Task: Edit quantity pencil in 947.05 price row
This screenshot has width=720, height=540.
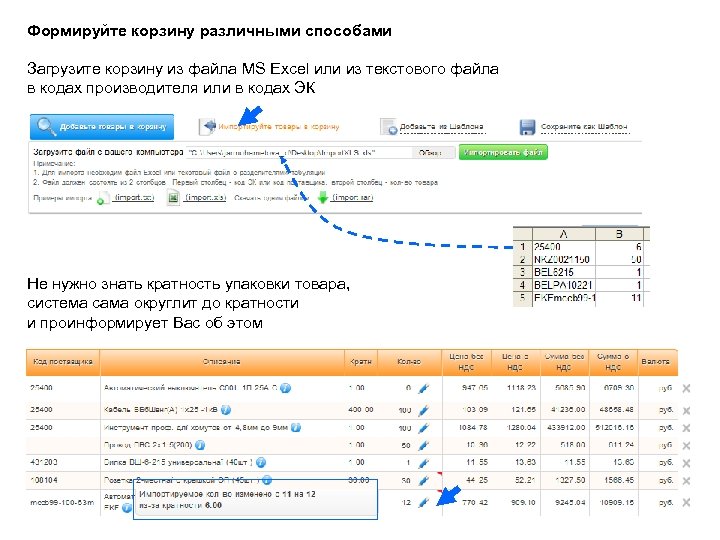Action: point(424,388)
